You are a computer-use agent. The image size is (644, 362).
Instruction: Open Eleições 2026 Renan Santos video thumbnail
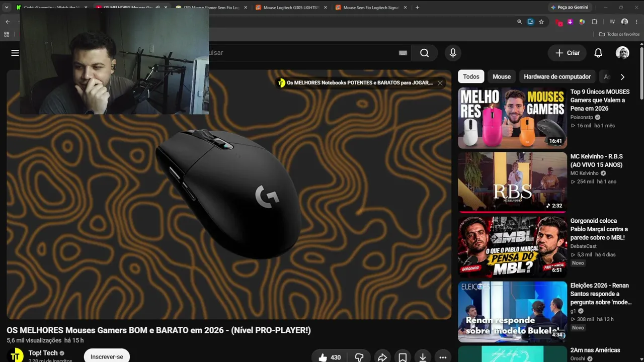click(x=512, y=312)
